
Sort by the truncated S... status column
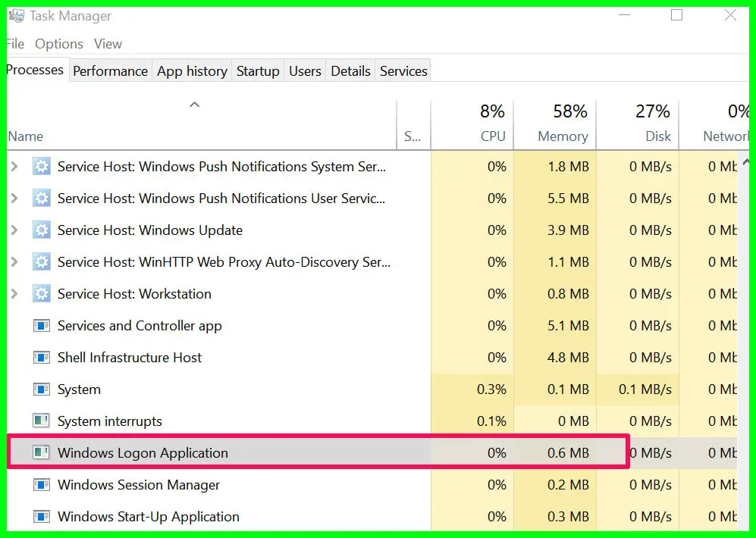point(413,125)
